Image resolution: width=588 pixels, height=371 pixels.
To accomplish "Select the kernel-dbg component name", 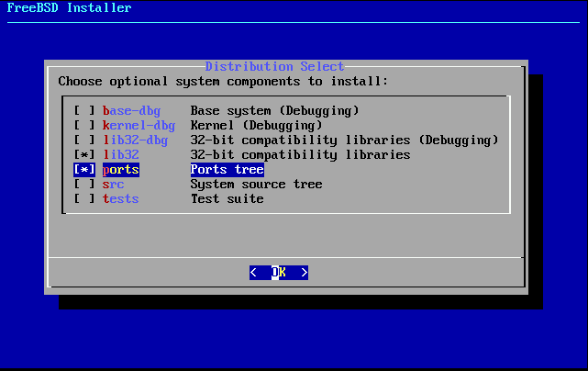I will coord(139,126).
